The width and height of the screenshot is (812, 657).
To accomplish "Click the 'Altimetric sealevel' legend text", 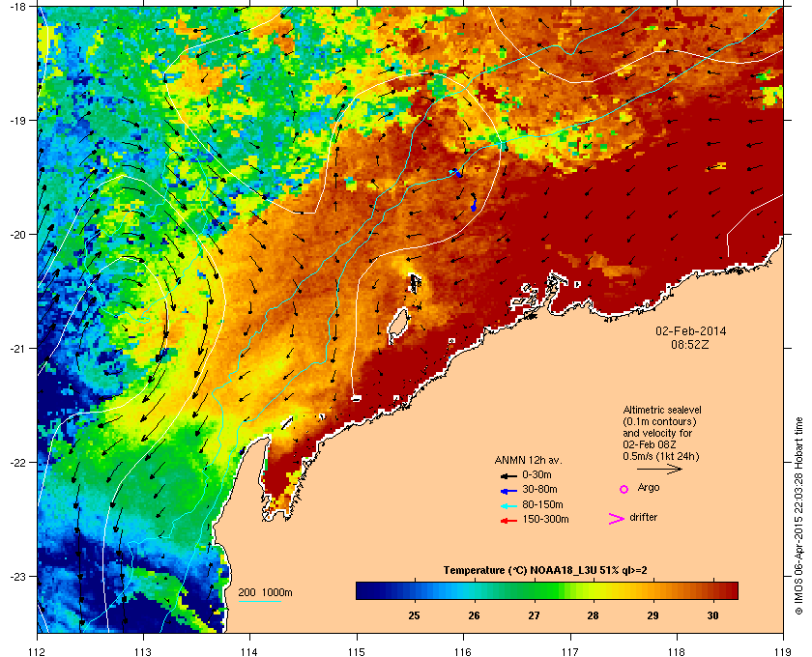I will coord(662,410).
